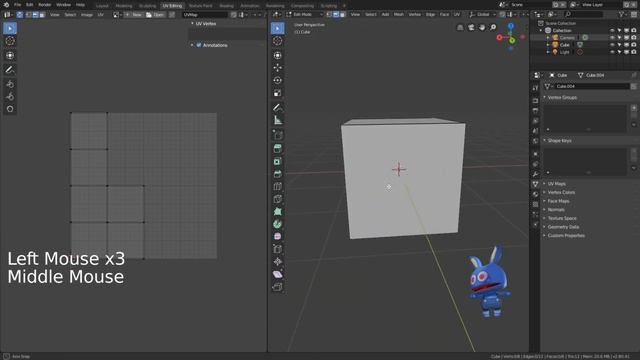This screenshot has width=640, height=360.
Task: Select the Shrink/Fatten tool
Action: click(278, 262)
